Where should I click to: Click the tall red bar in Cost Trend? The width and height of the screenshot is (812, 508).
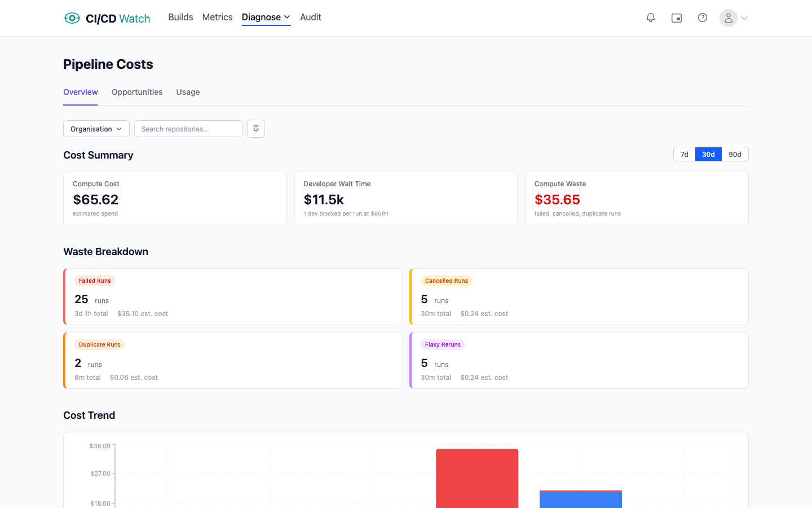pyautogui.click(x=477, y=478)
